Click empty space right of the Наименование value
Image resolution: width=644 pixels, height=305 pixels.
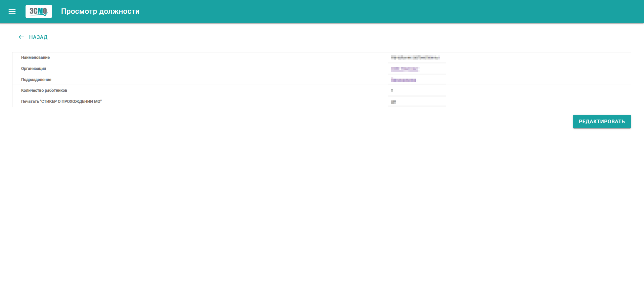click(x=538, y=57)
